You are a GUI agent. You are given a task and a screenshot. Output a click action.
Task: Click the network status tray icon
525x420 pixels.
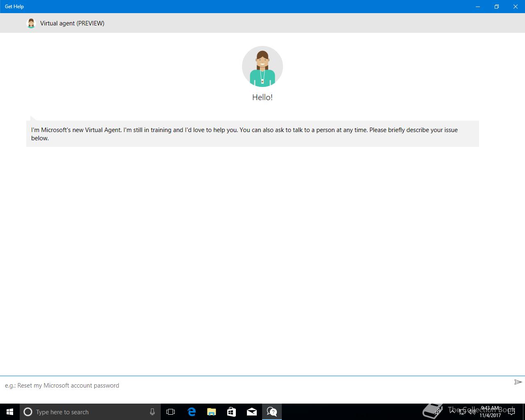pyautogui.click(x=462, y=412)
